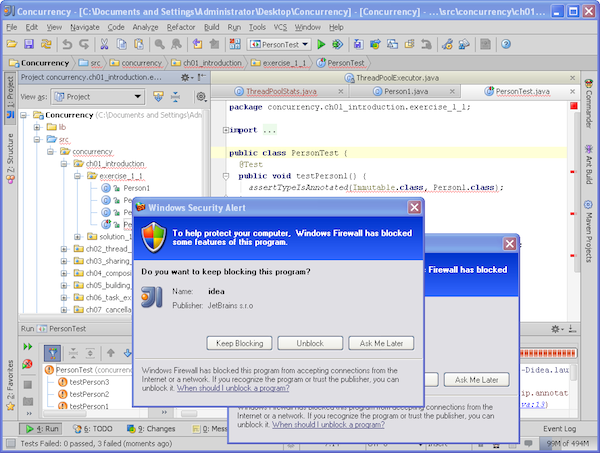Click the Paste toolbar icon
The image size is (600, 453).
(139, 44)
